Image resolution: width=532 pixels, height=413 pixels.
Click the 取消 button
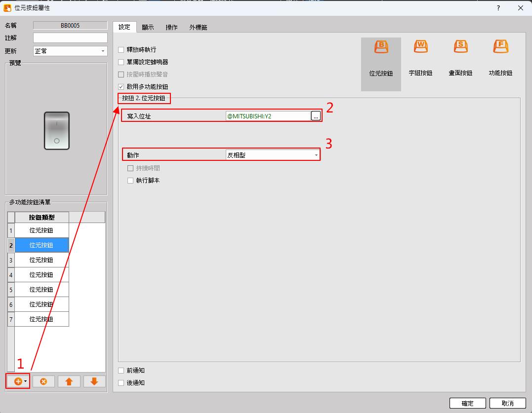[x=507, y=403]
